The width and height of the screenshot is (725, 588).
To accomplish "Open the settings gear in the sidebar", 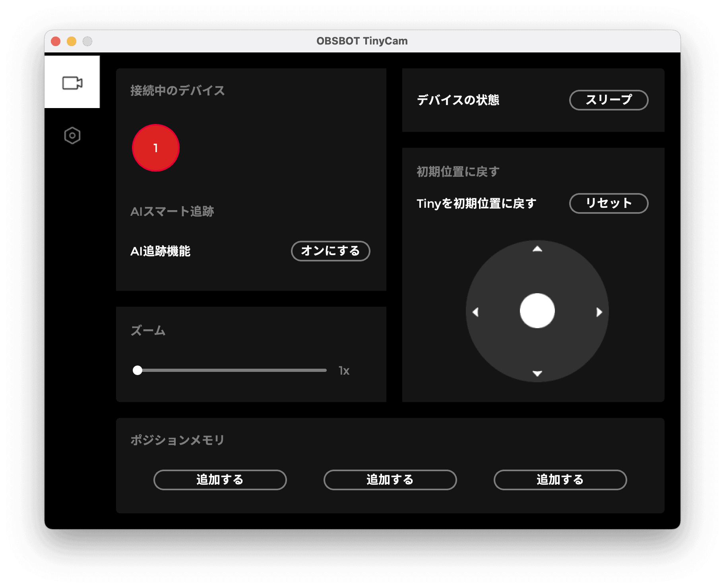I will (72, 135).
